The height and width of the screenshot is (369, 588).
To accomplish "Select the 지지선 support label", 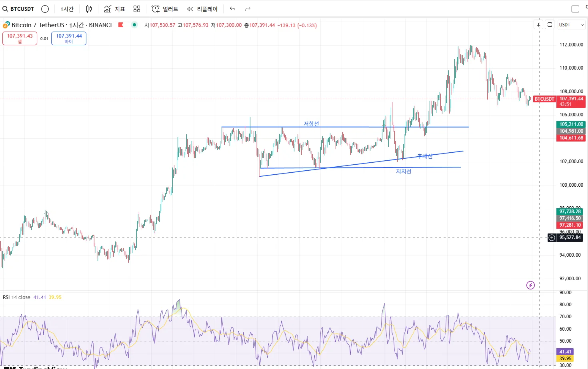I will click(404, 171).
